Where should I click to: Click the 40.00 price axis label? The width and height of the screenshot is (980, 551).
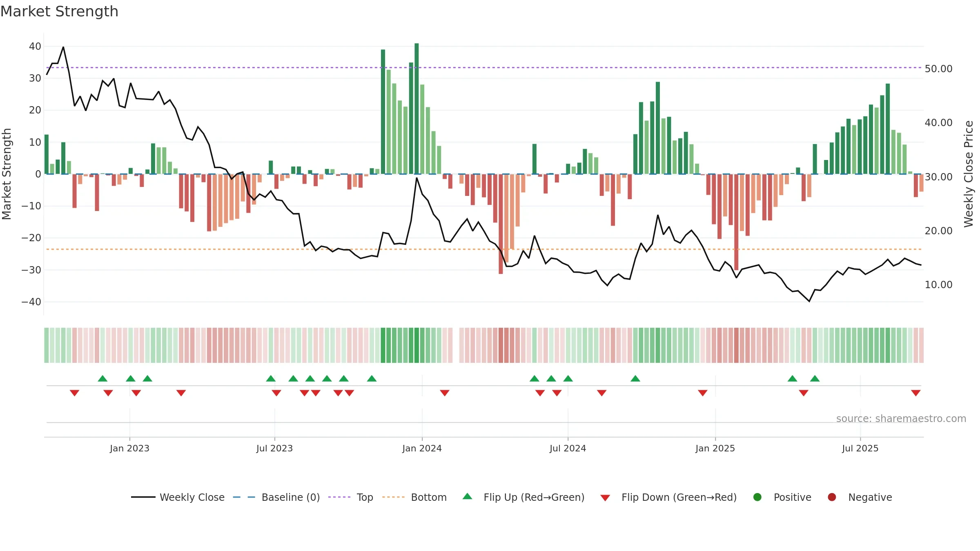point(938,122)
